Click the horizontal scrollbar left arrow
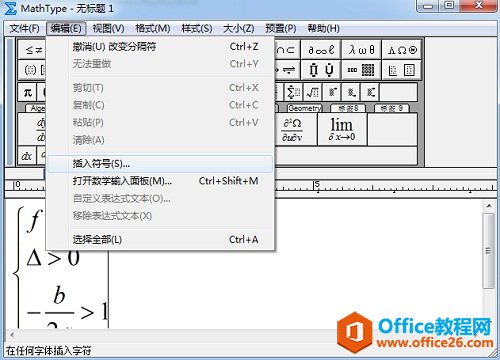This screenshot has width=500, height=360. point(12,334)
